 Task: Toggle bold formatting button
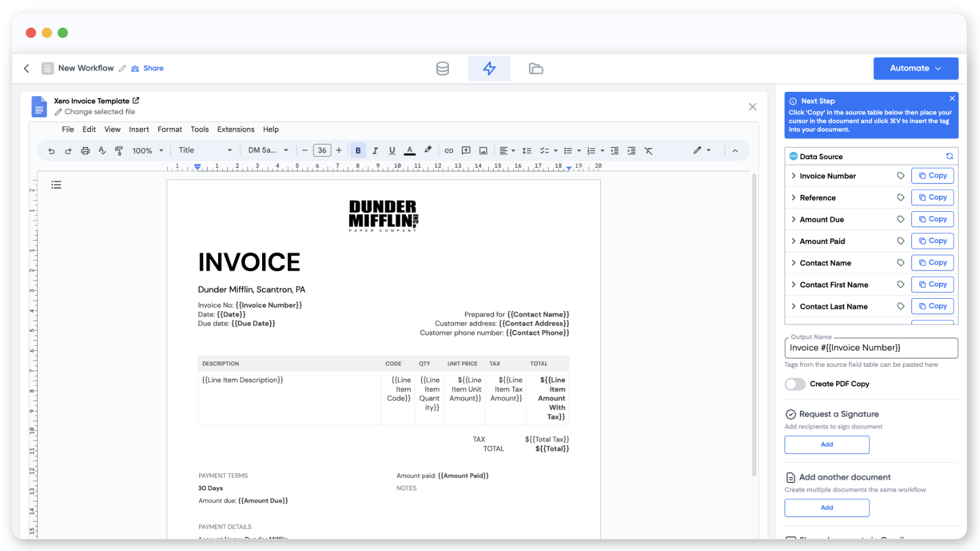(358, 151)
